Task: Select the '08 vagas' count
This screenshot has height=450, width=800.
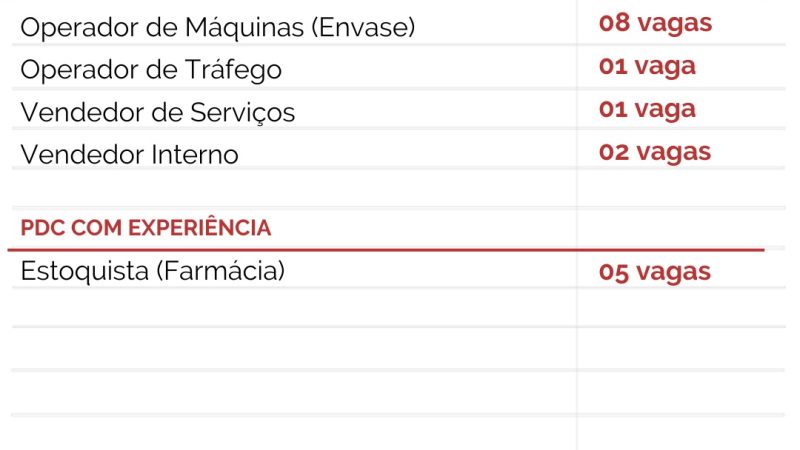Action: (x=655, y=24)
